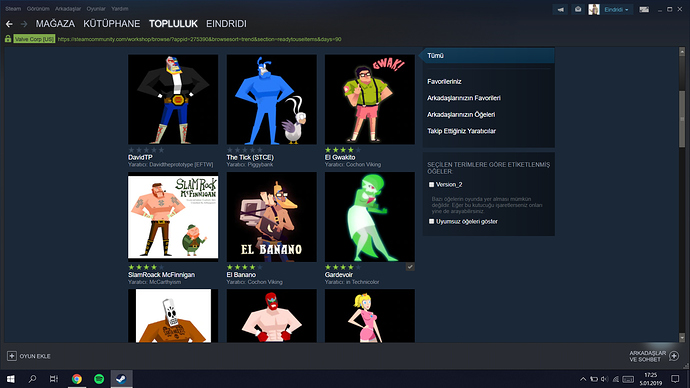Toggle the subscribed checkmark on Gardevoir

point(410,267)
